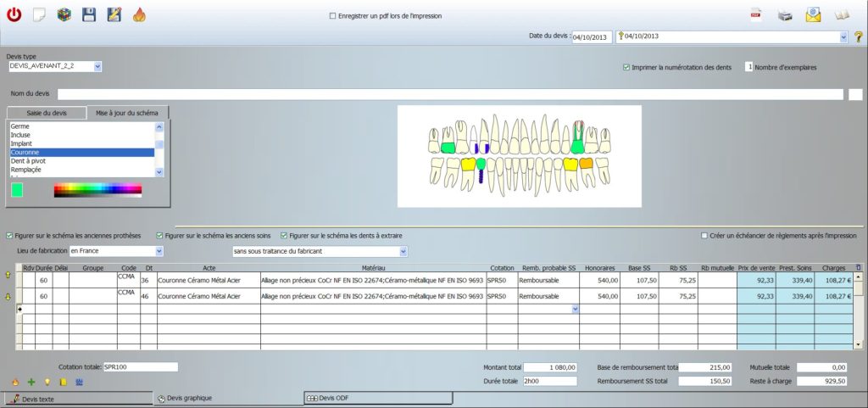Move row down with yellow down arrow

coord(8,296)
